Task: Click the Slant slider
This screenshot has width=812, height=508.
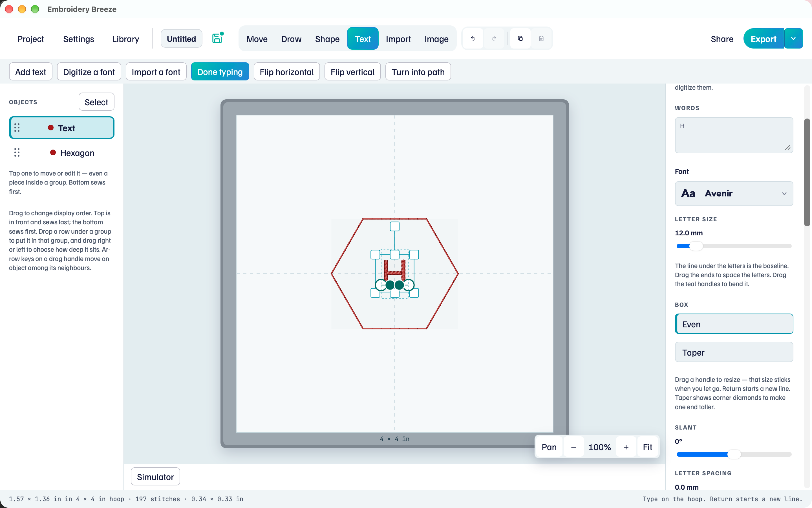Action: pyautogui.click(x=734, y=455)
